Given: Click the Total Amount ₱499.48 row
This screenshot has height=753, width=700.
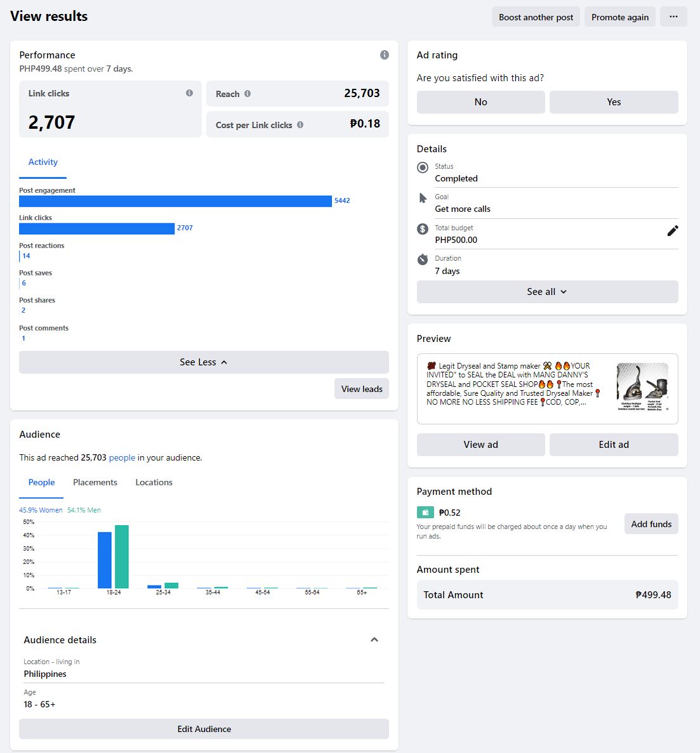Looking at the screenshot, I should coord(547,594).
